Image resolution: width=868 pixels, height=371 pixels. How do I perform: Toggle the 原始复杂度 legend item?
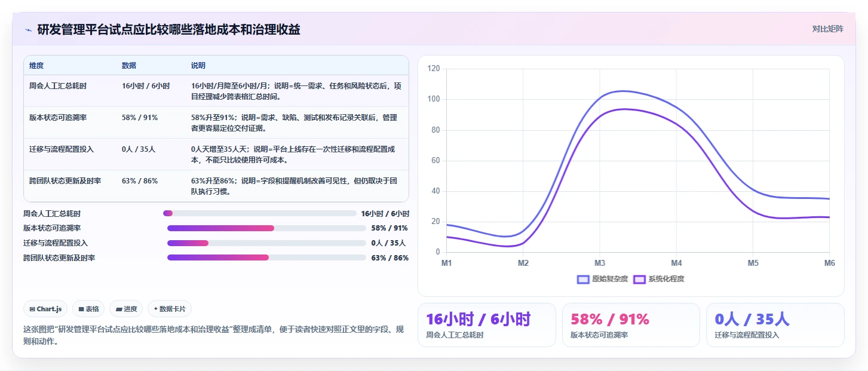[x=603, y=279]
